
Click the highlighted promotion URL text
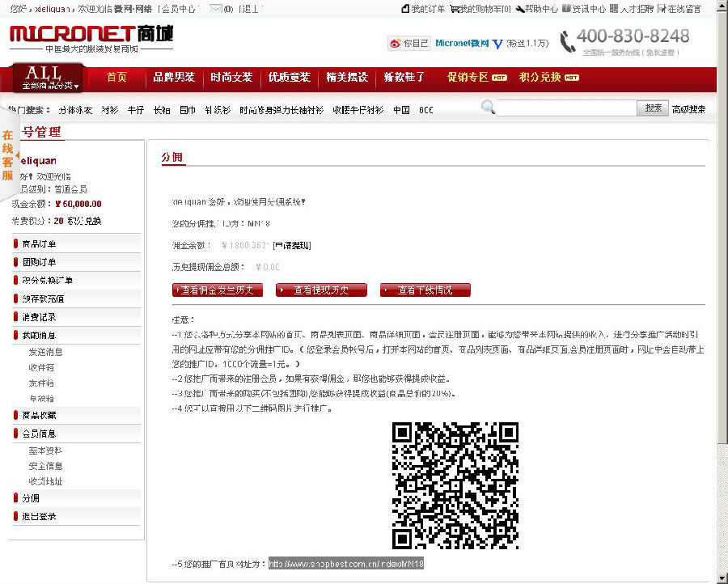(346, 564)
